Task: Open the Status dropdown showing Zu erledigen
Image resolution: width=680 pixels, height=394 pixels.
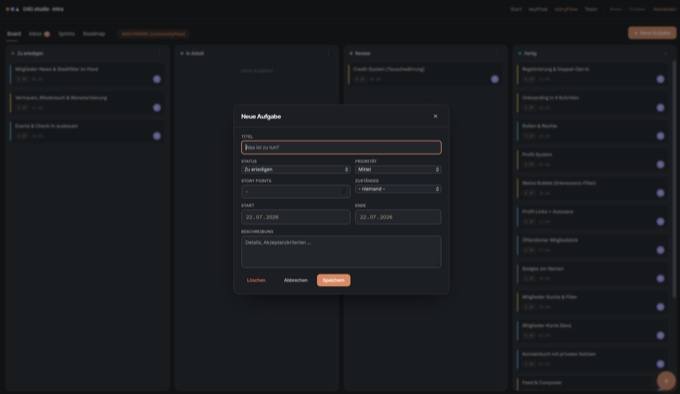Action: (x=296, y=169)
